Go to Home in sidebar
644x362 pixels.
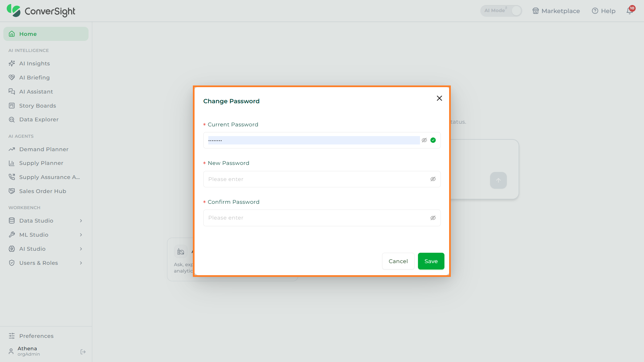46,34
